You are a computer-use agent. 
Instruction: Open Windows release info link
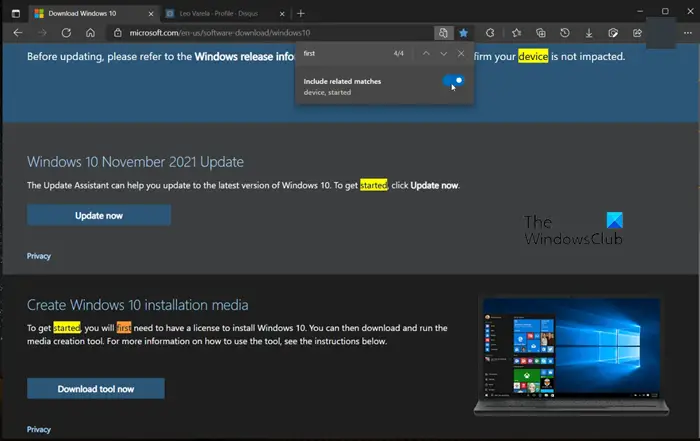[244, 57]
